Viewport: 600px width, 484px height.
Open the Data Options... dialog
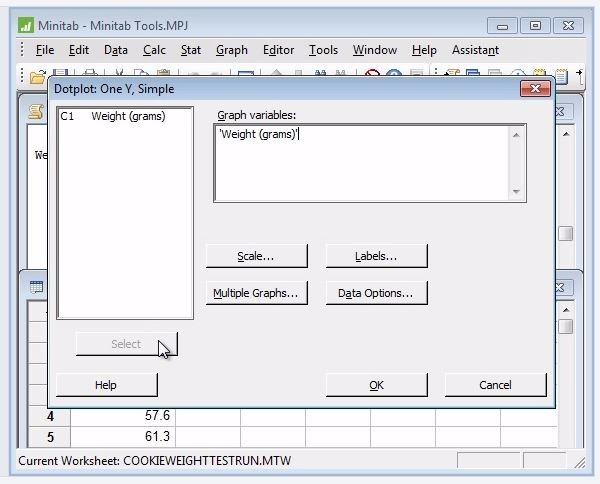click(376, 293)
